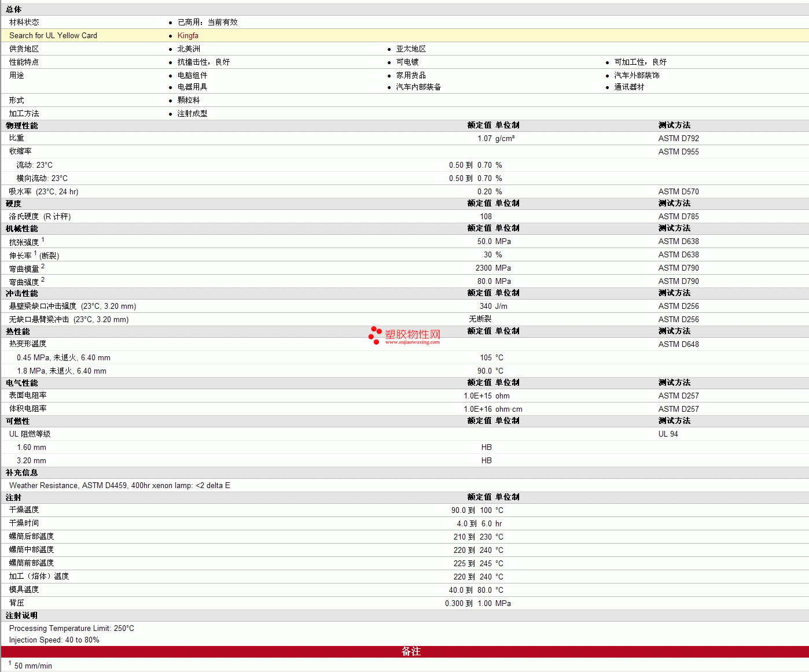Image resolution: width=809 pixels, height=672 pixels.
Task: Click '注射成型' processing method
Action: 192,113
